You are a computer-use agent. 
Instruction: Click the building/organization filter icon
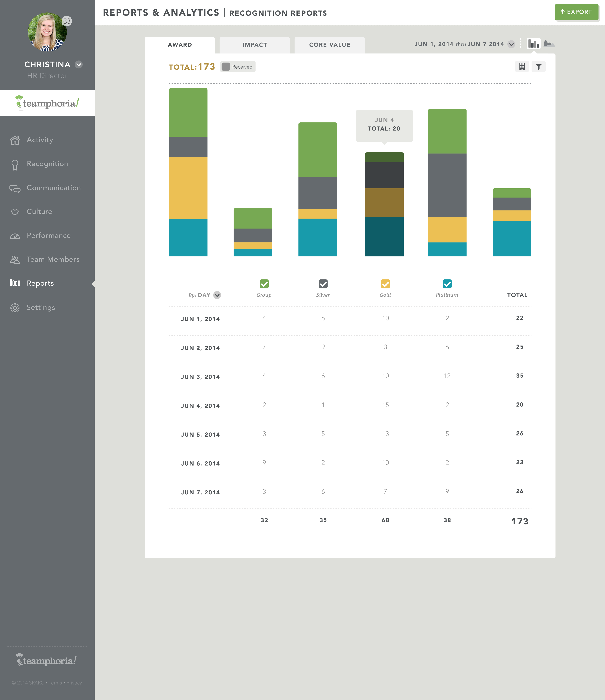(x=522, y=67)
